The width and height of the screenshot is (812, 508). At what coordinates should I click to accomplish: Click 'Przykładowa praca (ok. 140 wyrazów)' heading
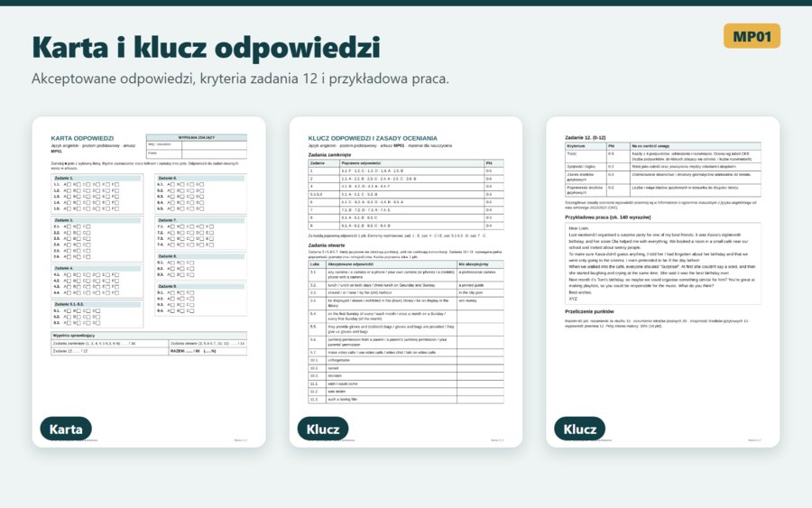click(x=608, y=217)
